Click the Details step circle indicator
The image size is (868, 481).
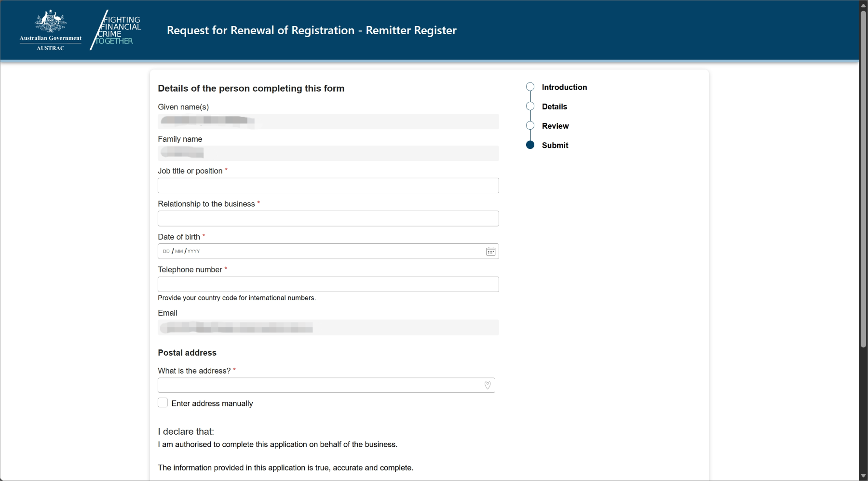click(x=530, y=107)
